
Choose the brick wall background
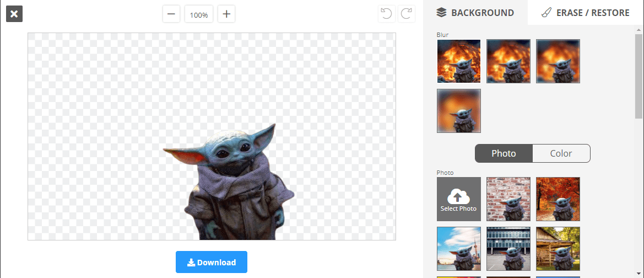pos(508,199)
